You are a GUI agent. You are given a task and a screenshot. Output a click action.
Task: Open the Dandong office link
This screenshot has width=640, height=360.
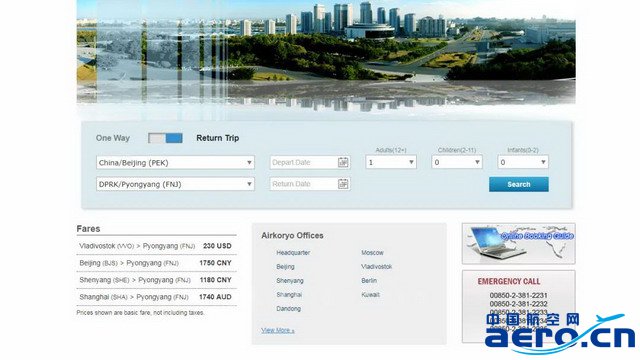[289, 309]
